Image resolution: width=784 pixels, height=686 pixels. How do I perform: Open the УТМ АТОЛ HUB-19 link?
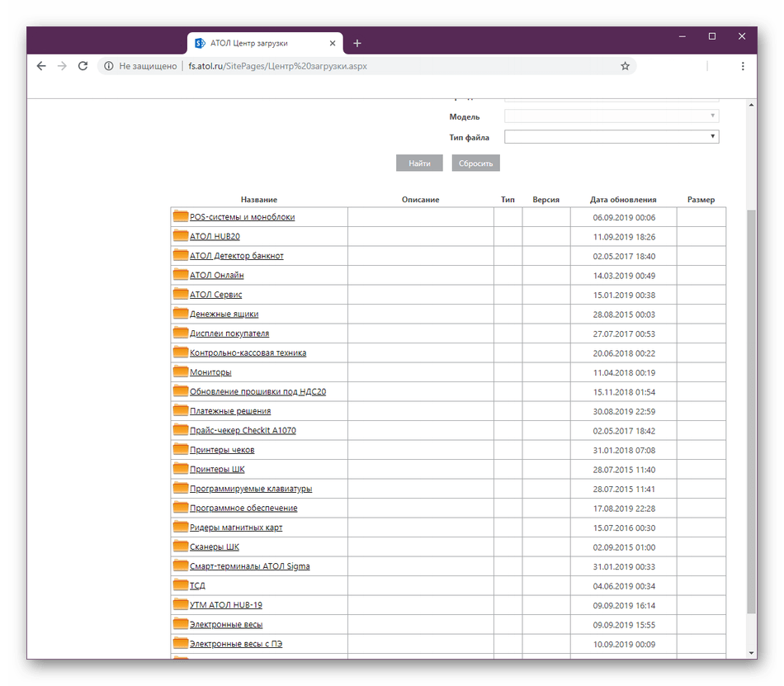(225, 605)
